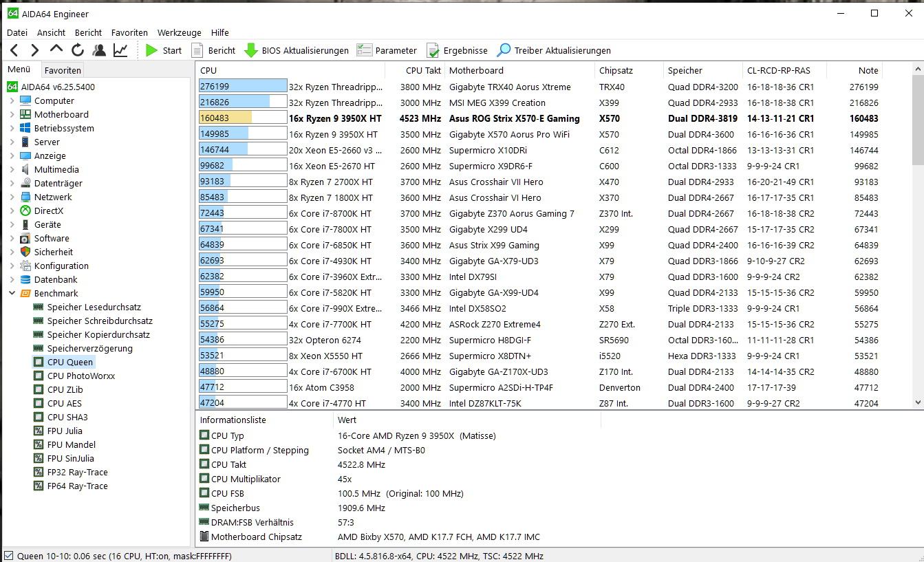
Task: Expand the Computer tree node
Action: (x=12, y=100)
